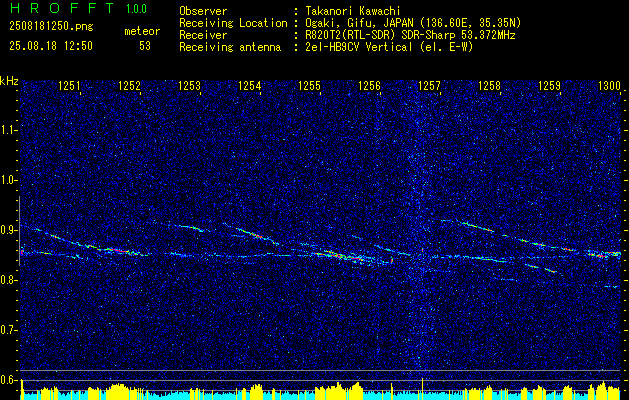Image resolution: width=629 pixels, height=400 pixels.
Task: Click the 1254 time marker
Action: tap(249, 85)
